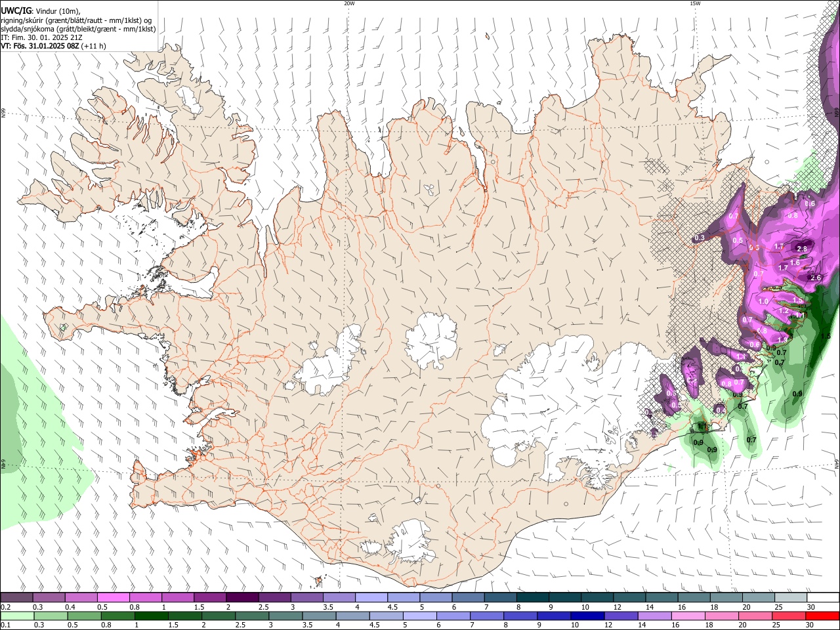Click the '0.1' label under the green legend
Viewport: 840px width, 630px height.
(5, 625)
